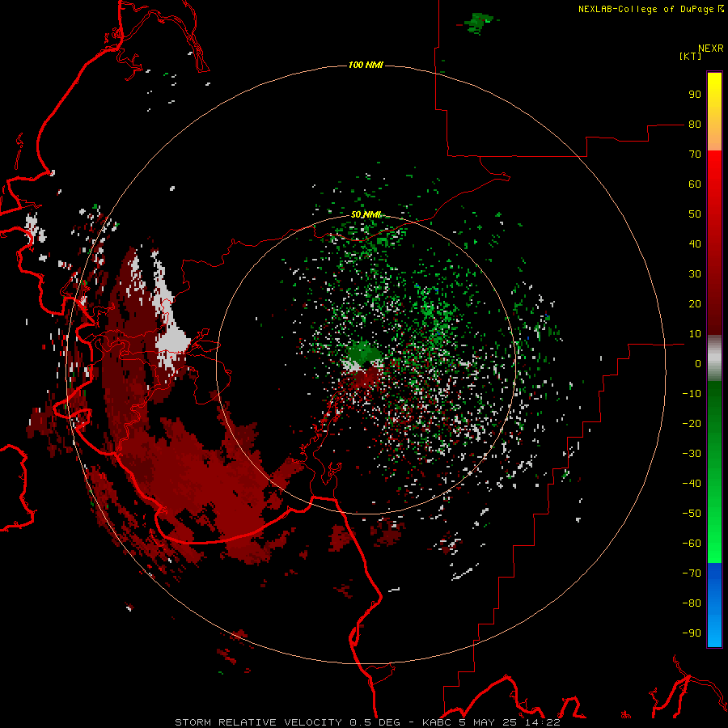Click the 30 value on velocity scale
Screen dimensions: 728x728
click(x=695, y=274)
